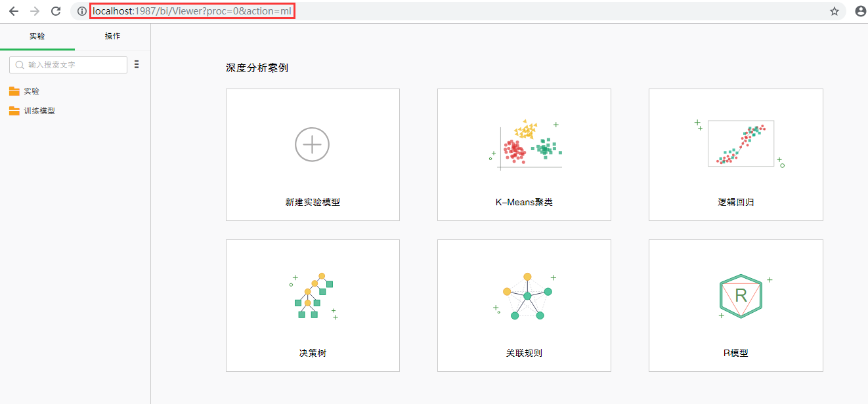The height and width of the screenshot is (404, 868).
Task: Open the 决策树 decision tree diagram icon
Action: 313,295
